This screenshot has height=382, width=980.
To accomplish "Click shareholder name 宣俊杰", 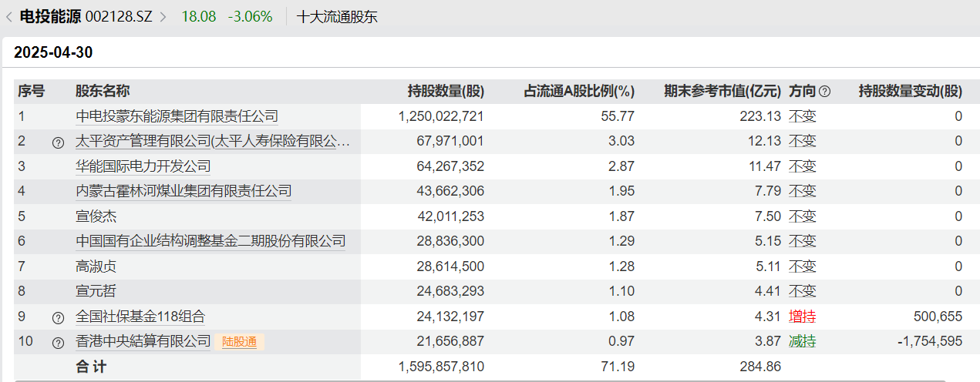I will coord(96,216).
